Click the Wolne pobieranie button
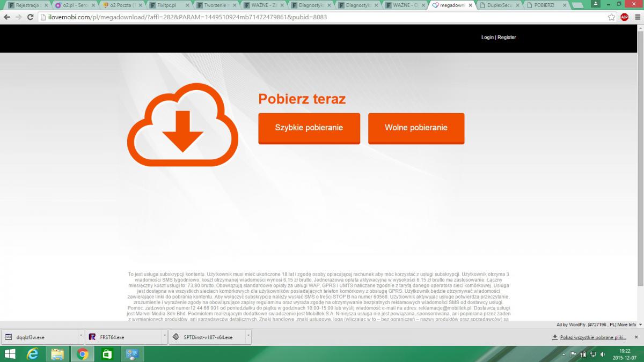 coord(416,128)
